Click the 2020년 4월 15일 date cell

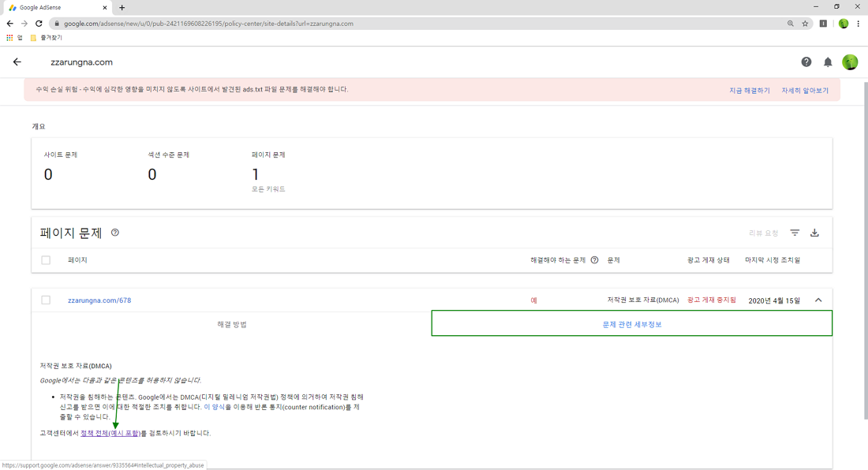(774, 300)
